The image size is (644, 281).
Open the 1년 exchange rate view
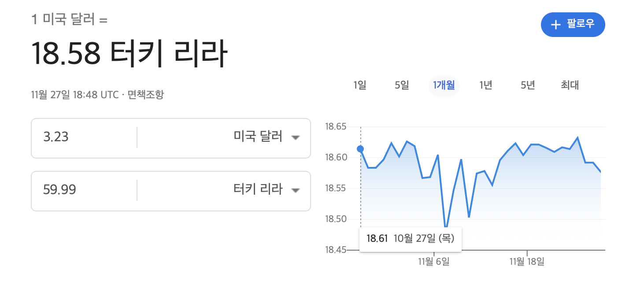click(485, 85)
